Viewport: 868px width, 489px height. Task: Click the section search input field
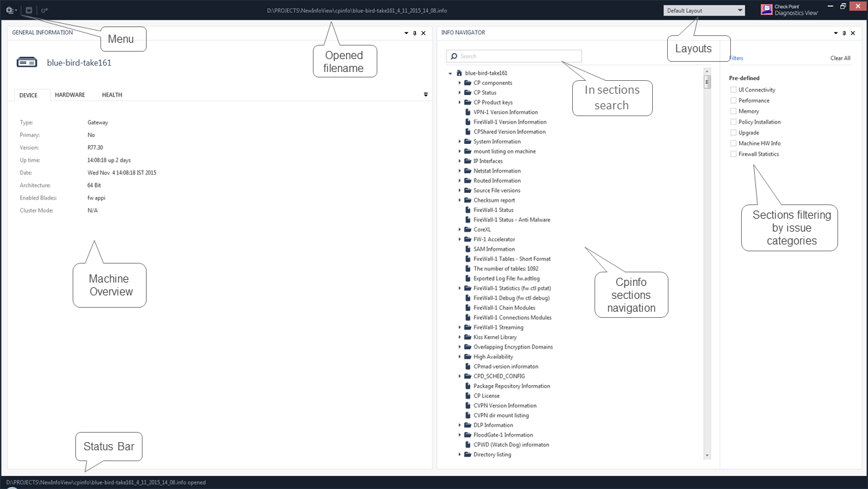pyautogui.click(x=514, y=56)
